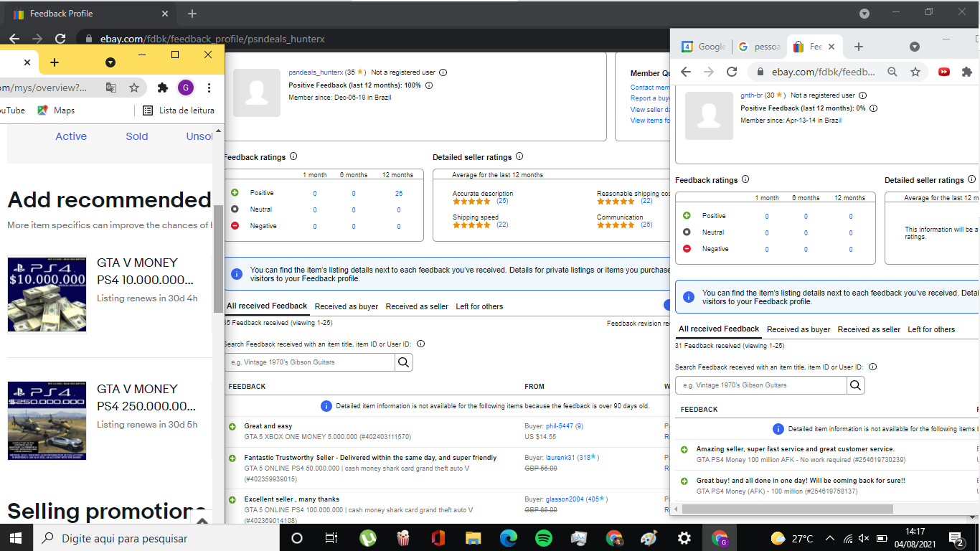Image resolution: width=980 pixels, height=551 pixels.
Task: Select 'Received as seller' tab in gnth-br window
Action: coord(869,329)
